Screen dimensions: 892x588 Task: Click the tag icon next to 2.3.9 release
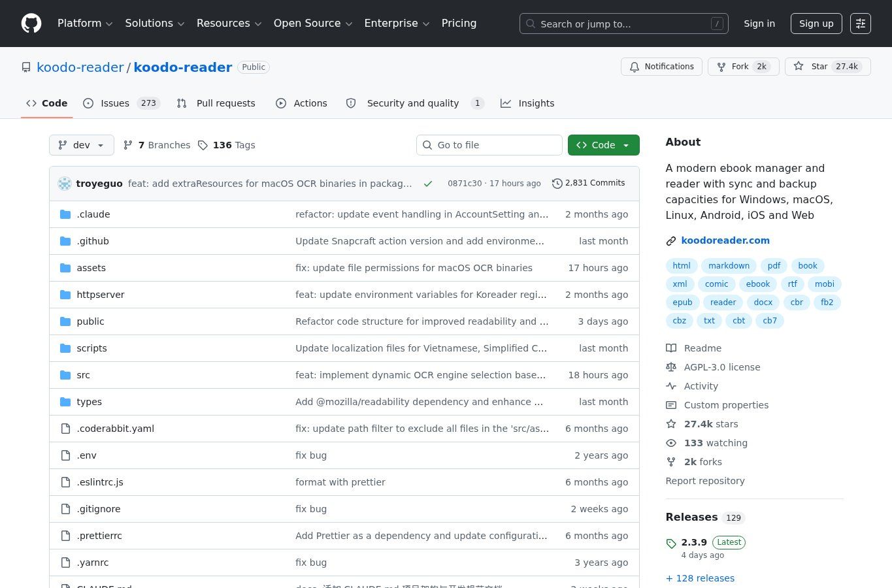point(671,544)
